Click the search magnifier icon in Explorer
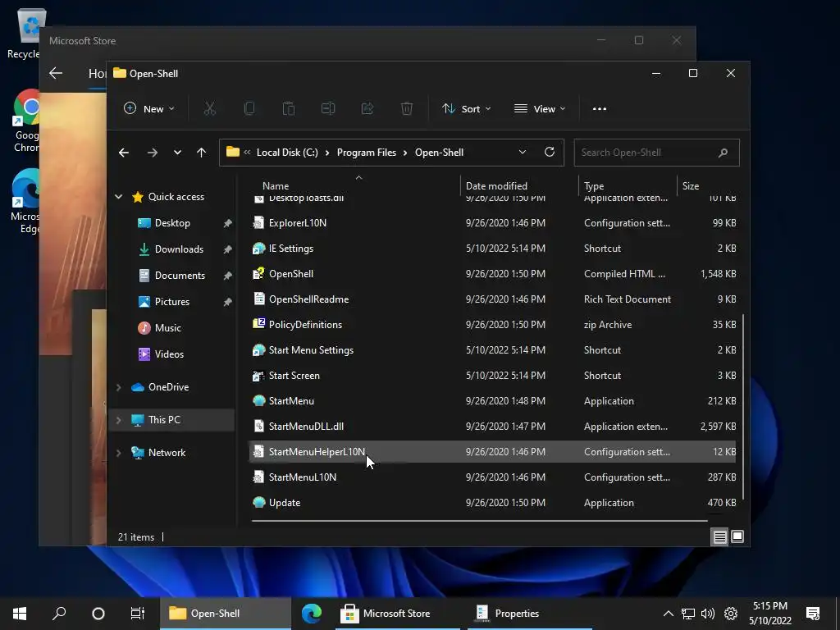This screenshot has width=840, height=630. [723, 153]
